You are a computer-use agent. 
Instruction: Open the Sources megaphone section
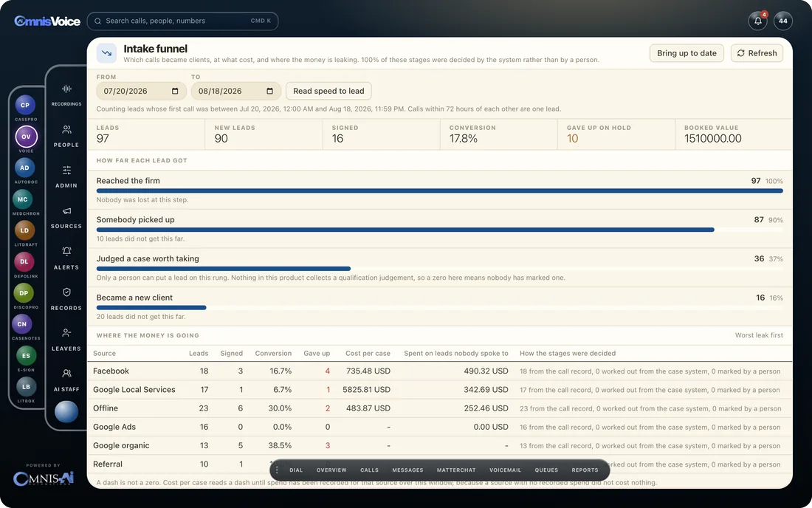(x=66, y=217)
